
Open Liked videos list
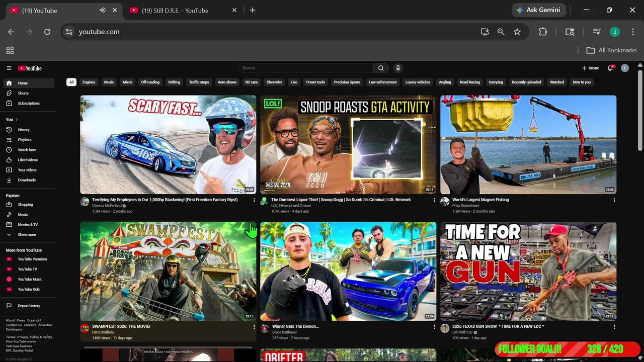[x=28, y=160]
